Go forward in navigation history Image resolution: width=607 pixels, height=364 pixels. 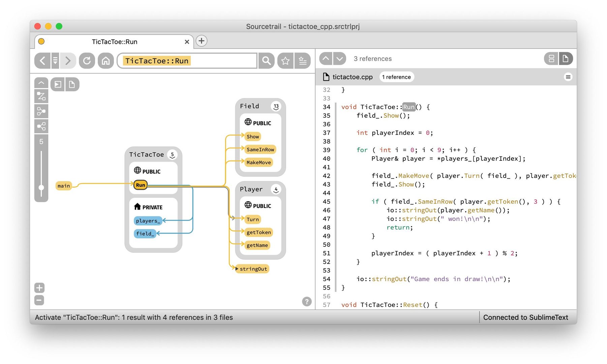pos(68,61)
